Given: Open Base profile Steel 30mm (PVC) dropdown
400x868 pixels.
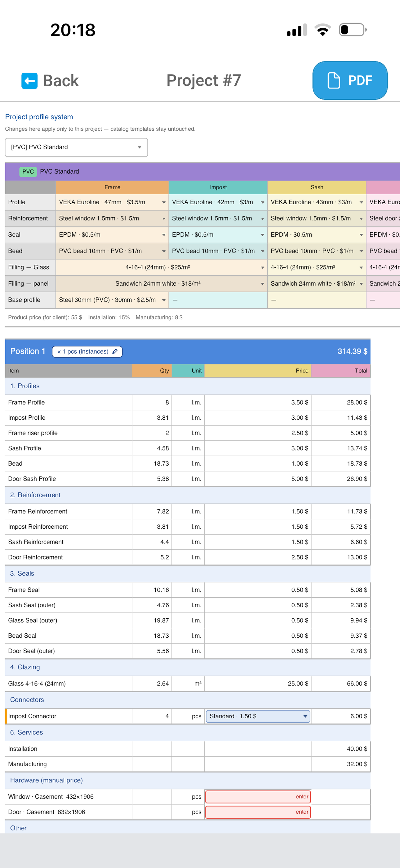Looking at the screenshot, I should (x=112, y=300).
